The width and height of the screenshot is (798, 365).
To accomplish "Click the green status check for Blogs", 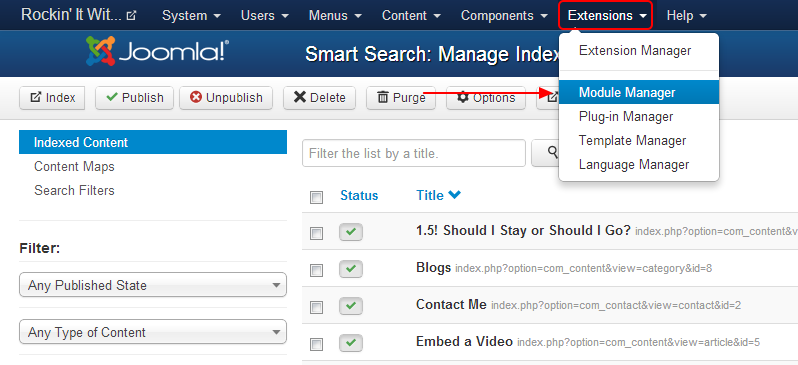I will click(351, 269).
